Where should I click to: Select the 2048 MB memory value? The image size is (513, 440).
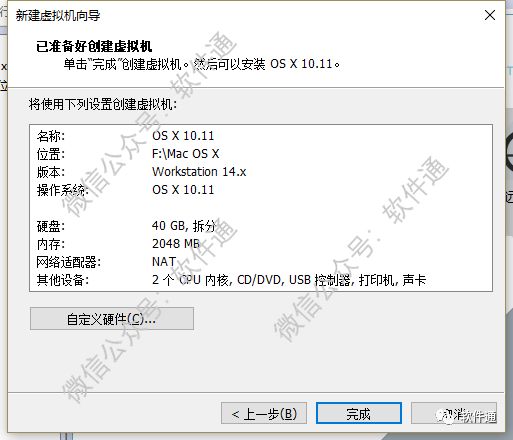tap(176, 244)
